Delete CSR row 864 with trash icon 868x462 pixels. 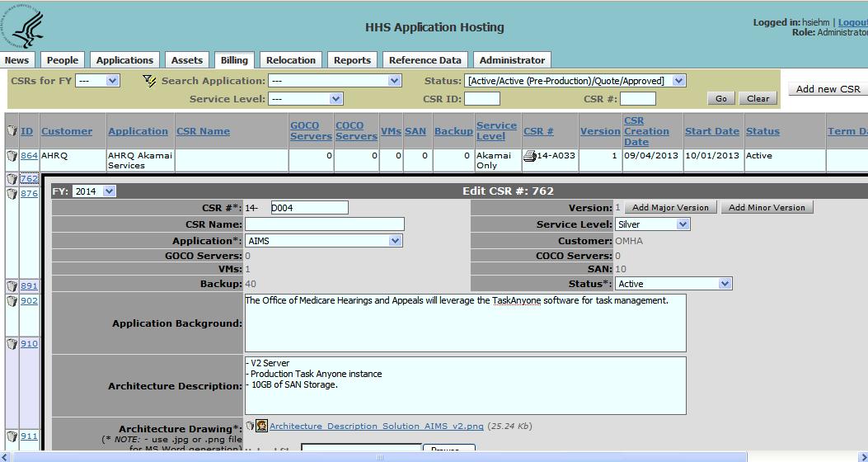[x=12, y=156]
